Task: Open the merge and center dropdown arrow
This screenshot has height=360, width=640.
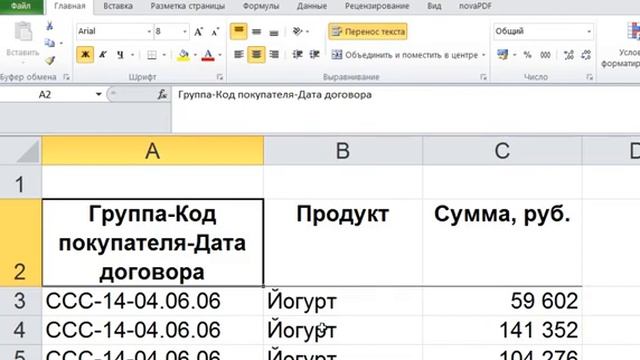Action: pyautogui.click(x=483, y=55)
